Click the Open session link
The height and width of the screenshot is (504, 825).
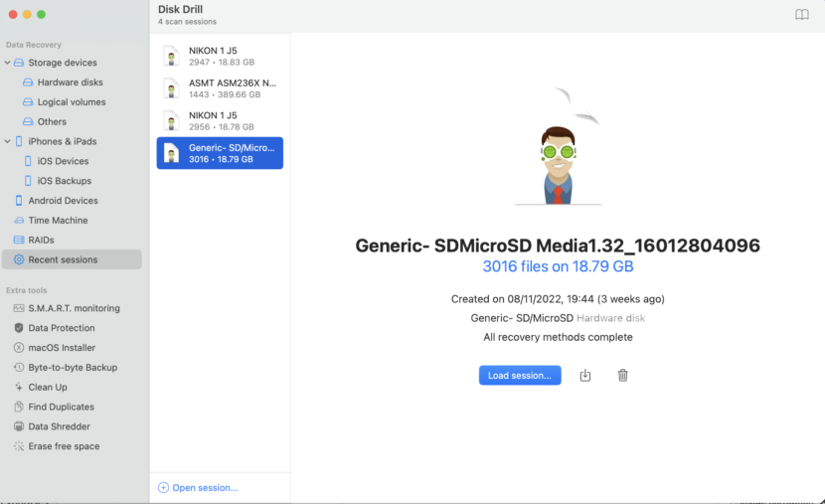point(198,488)
